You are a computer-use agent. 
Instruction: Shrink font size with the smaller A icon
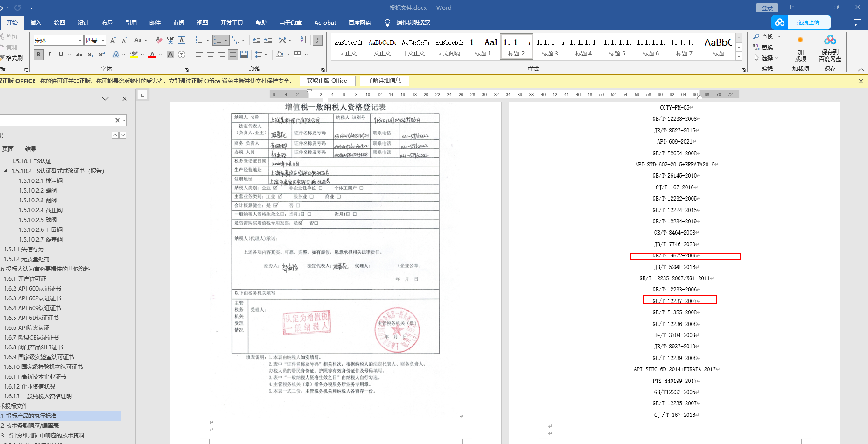pyautogui.click(x=124, y=41)
